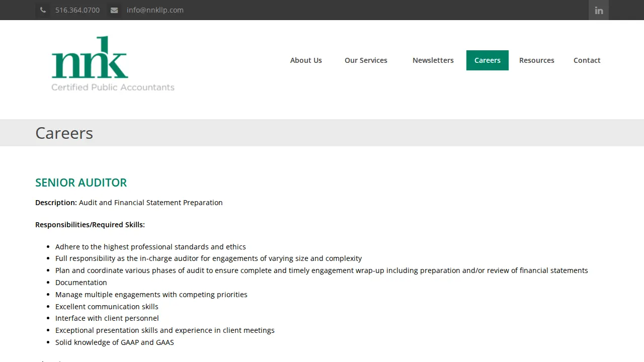Navigate to the Contact page

tap(587, 60)
